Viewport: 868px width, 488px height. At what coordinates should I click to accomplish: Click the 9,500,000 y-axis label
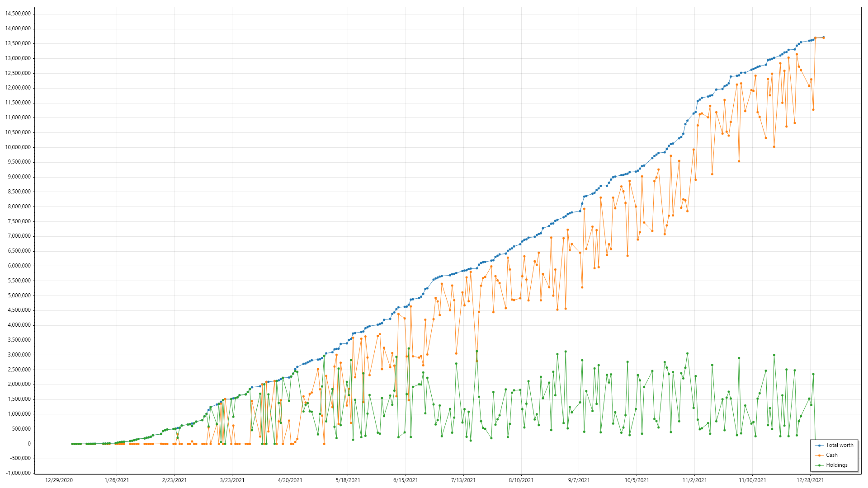(x=19, y=162)
